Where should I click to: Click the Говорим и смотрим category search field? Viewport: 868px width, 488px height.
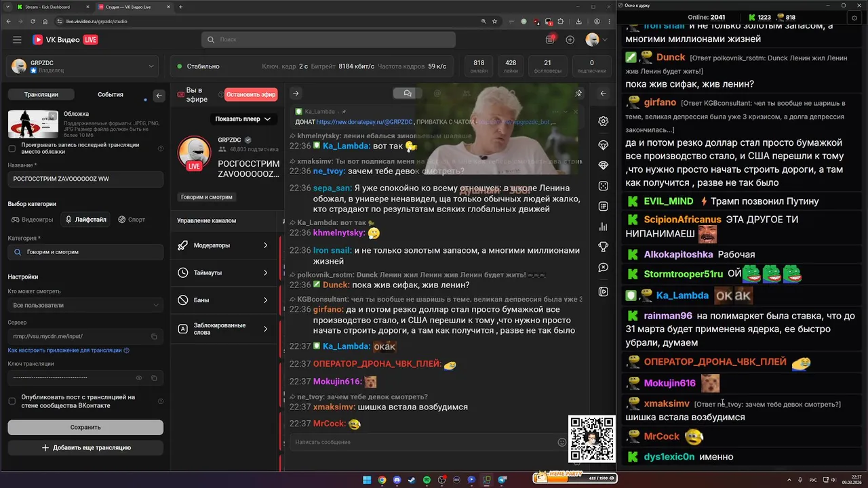pyautogui.click(x=85, y=252)
